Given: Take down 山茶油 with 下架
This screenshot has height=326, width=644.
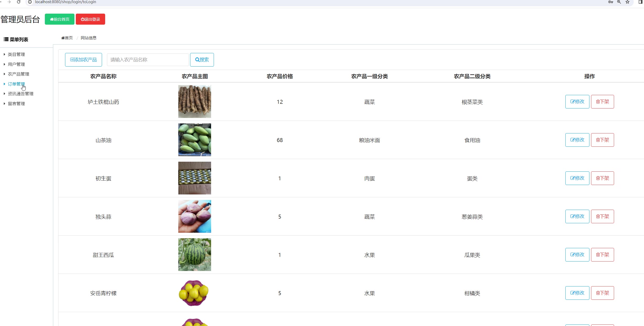Looking at the screenshot, I should coord(602,140).
